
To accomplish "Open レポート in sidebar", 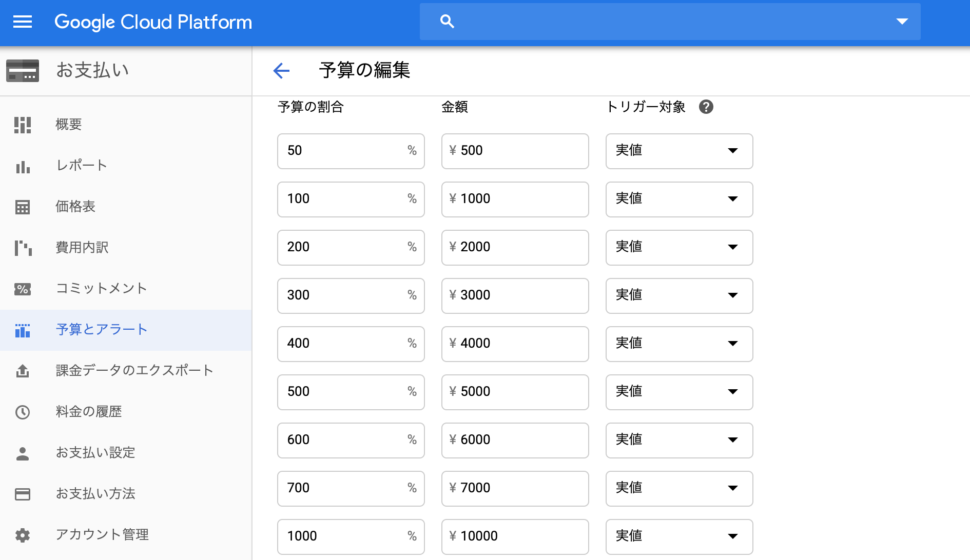I will [x=126, y=166].
